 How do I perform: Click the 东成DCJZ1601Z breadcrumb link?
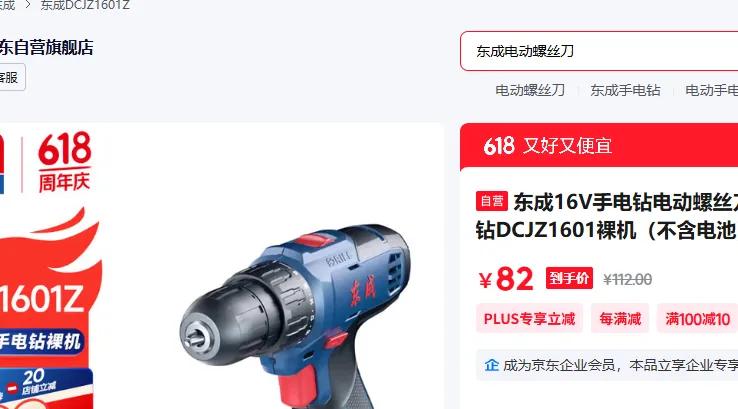tap(85, 6)
